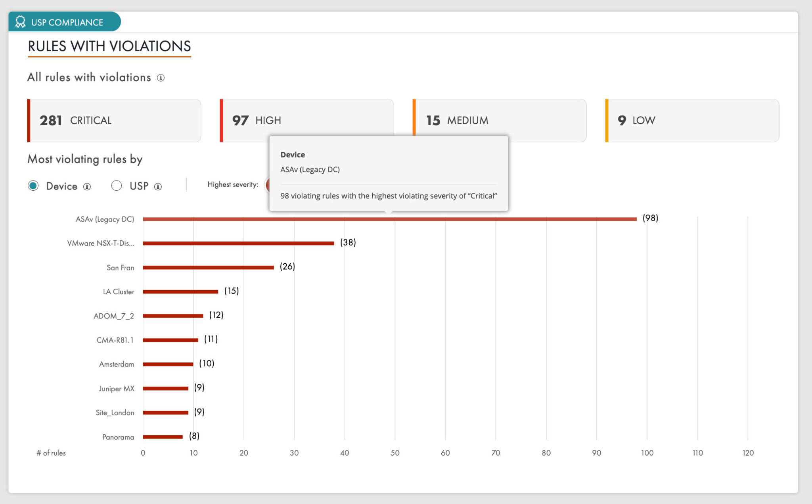812x504 pixels.
Task: Click the info icon next to Device option
Action: [x=87, y=186]
